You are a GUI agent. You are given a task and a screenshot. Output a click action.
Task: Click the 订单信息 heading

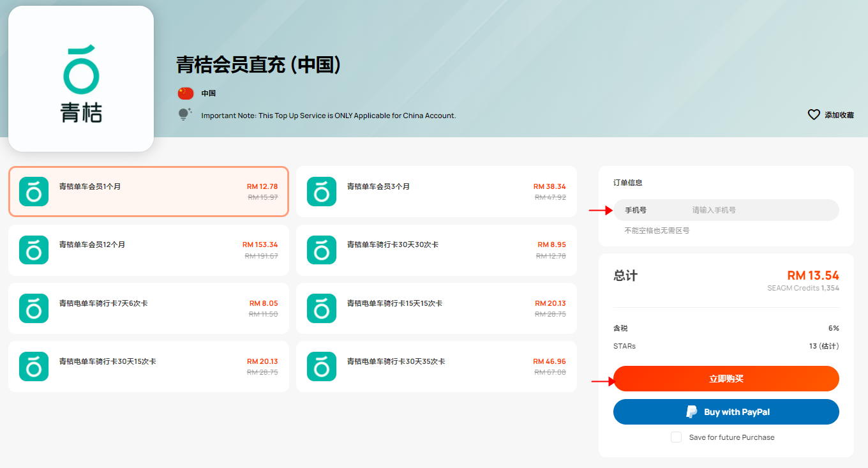pyautogui.click(x=628, y=183)
